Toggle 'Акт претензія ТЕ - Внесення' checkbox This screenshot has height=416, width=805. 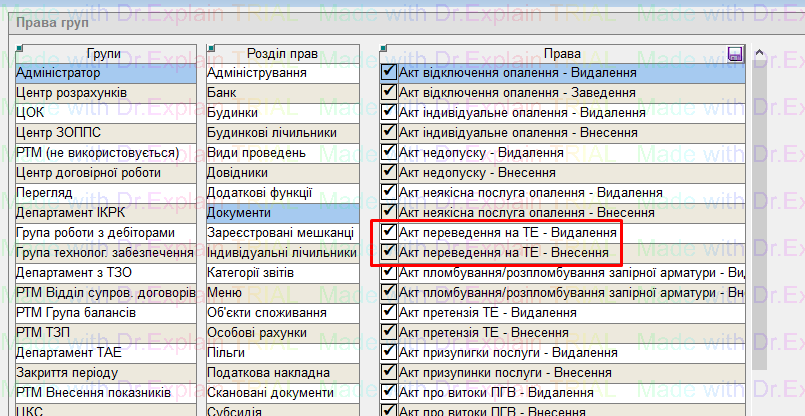tap(389, 332)
